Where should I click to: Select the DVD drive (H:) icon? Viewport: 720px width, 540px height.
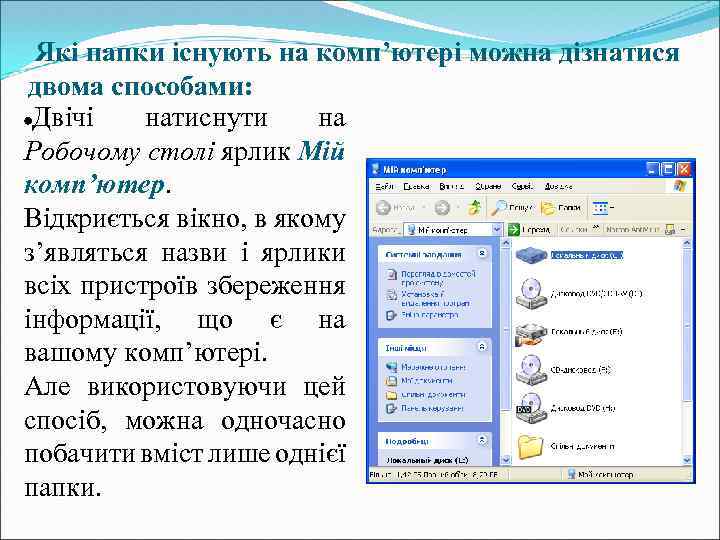pos(530,408)
